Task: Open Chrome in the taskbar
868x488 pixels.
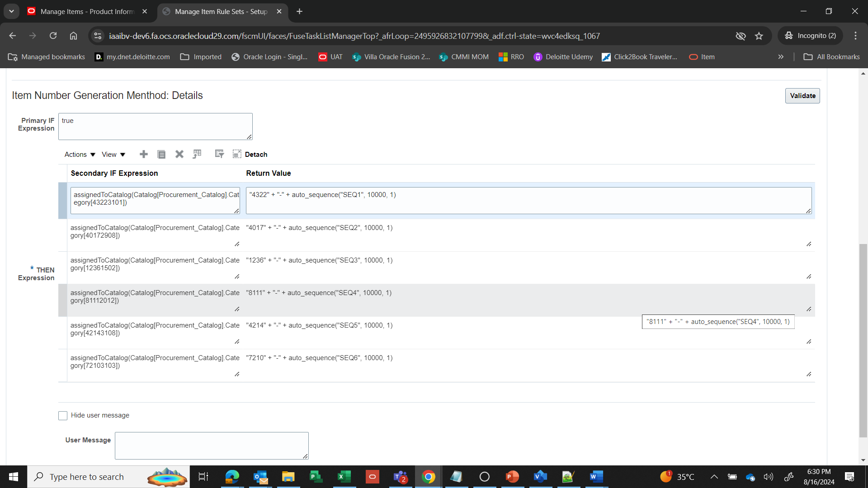Action: (x=429, y=477)
